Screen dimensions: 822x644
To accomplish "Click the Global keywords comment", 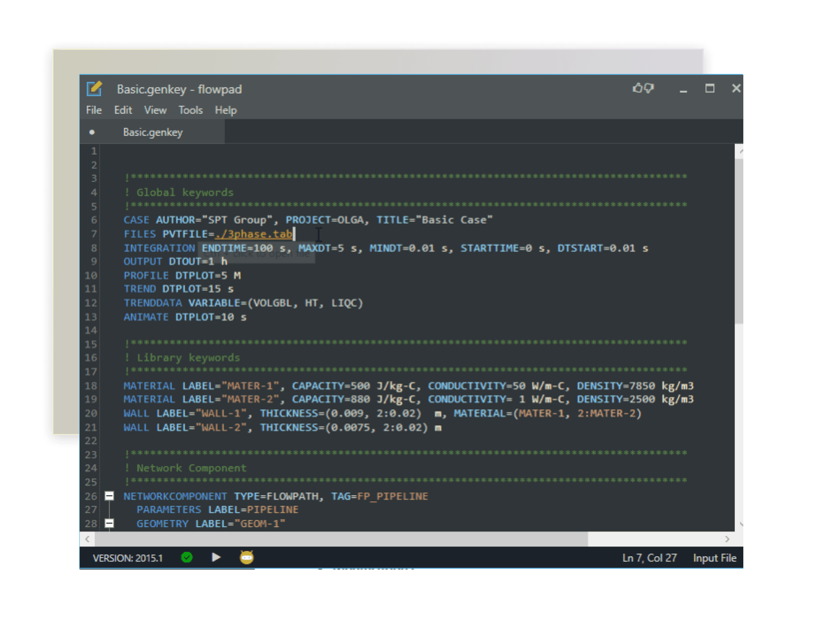I will coord(179,193).
